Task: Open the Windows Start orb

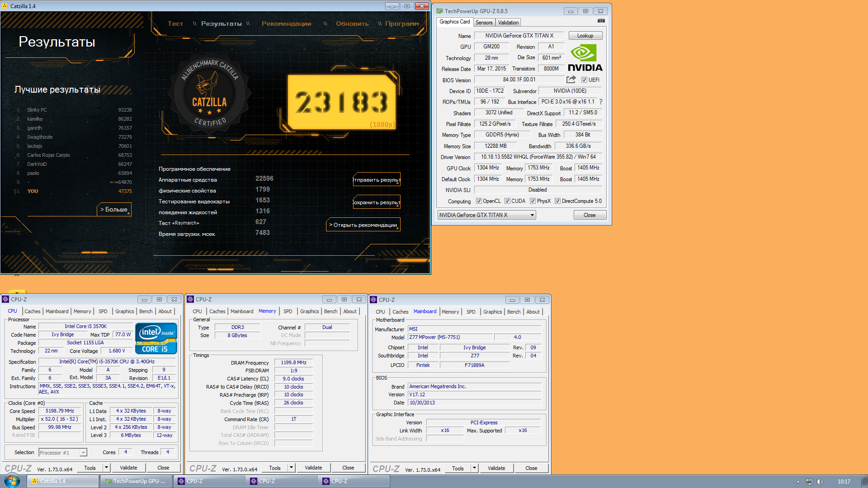Action: pyautogui.click(x=12, y=481)
